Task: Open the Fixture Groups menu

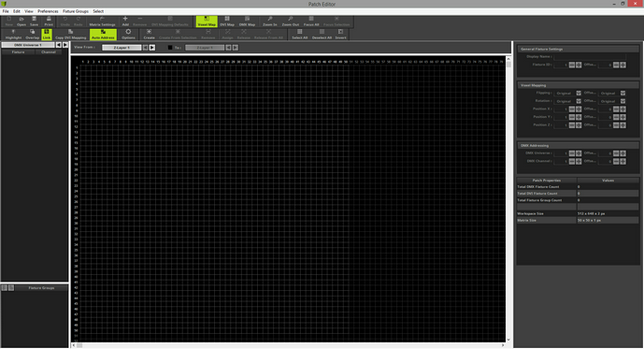Action: tap(75, 11)
